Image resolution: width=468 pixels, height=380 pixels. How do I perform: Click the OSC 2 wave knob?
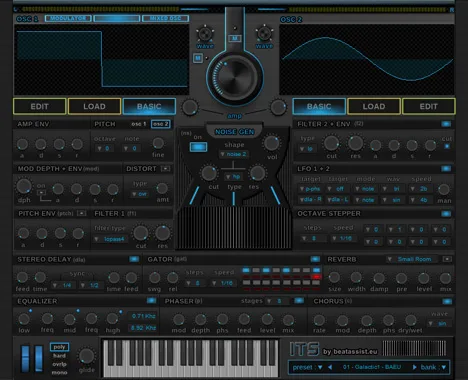click(264, 34)
